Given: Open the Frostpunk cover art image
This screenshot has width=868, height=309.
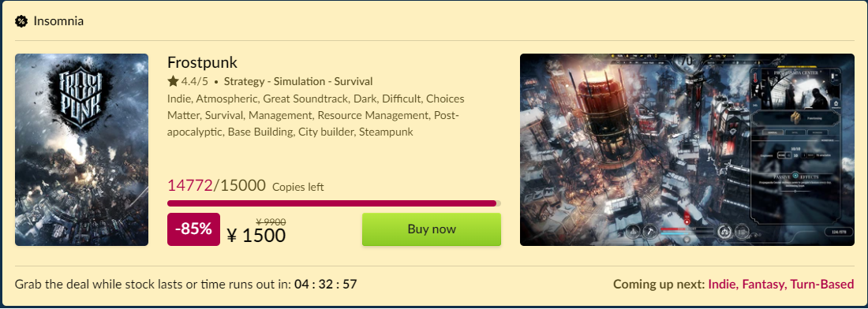Looking at the screenshot, I should (81, 150).
